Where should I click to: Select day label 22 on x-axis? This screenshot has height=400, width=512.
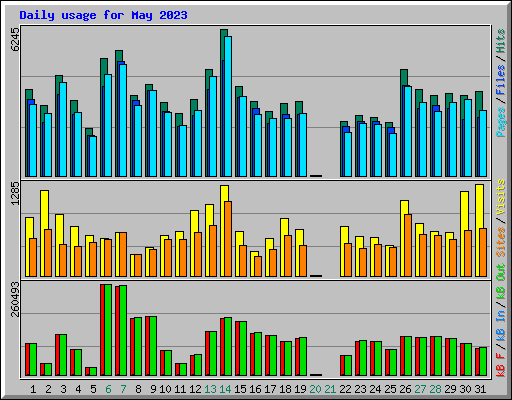click(345, 389)
